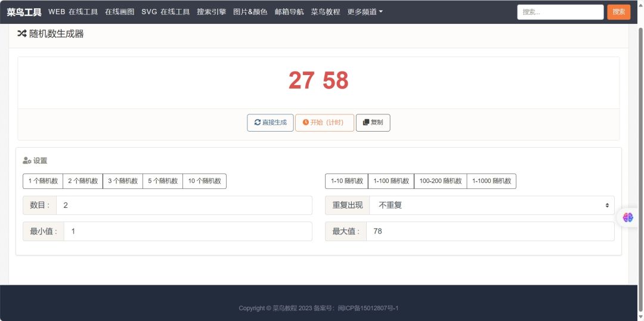Image resolution: width=644 pixels, height=321 pixels.
Task: Go to 菜鸟工具 home logo
Action: coord(24,13)
